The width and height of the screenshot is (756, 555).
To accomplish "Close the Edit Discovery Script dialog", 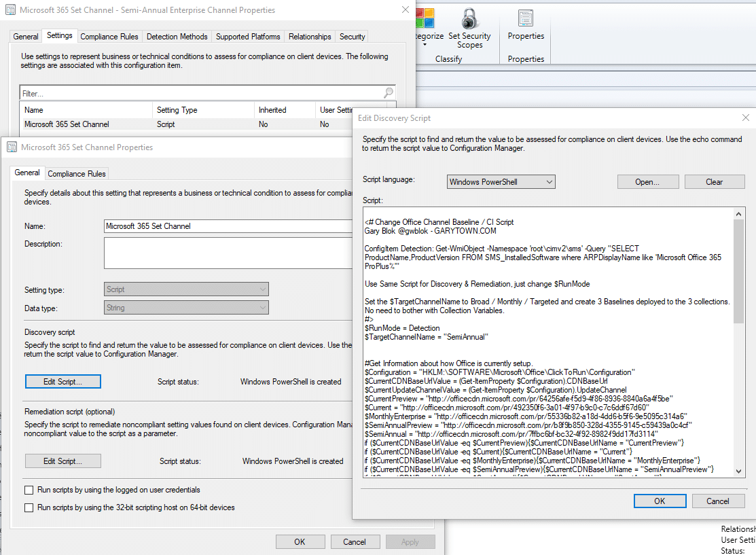I will click(x=745, y=118).
